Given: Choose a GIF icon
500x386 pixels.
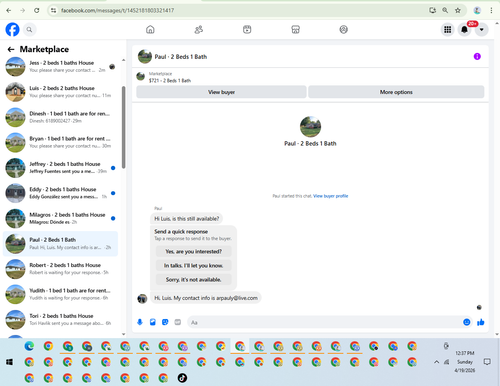Looking at the screenshot, I should (178, 322).
